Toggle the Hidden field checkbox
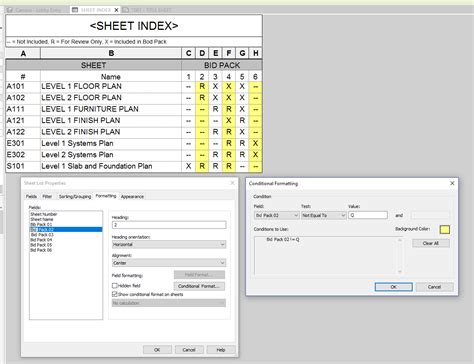 coord(115,286)
